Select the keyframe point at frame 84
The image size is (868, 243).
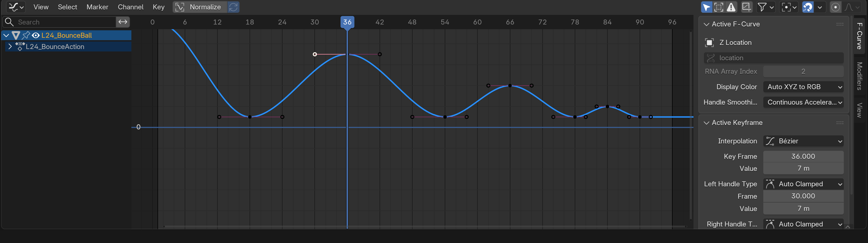coord(607,107)
